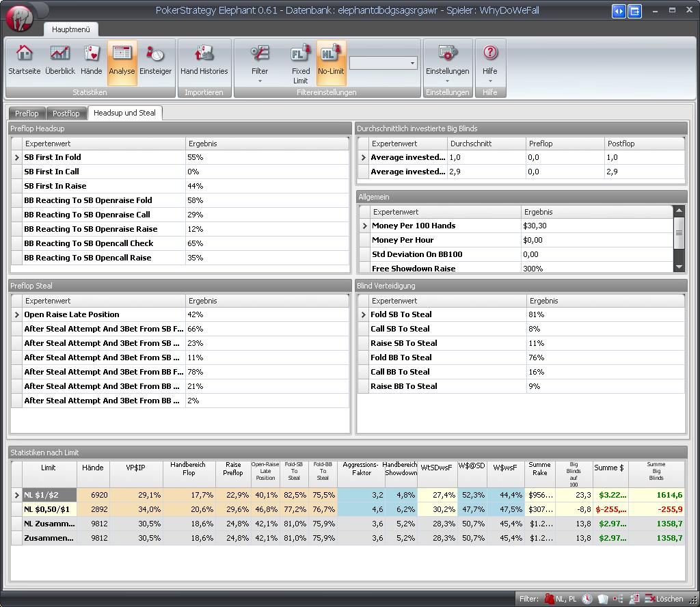The height and width of the screenshot is (607, 700).
Task: Click the $3.22... sum cell for NL $1/$2
Action: coord(610,495)
